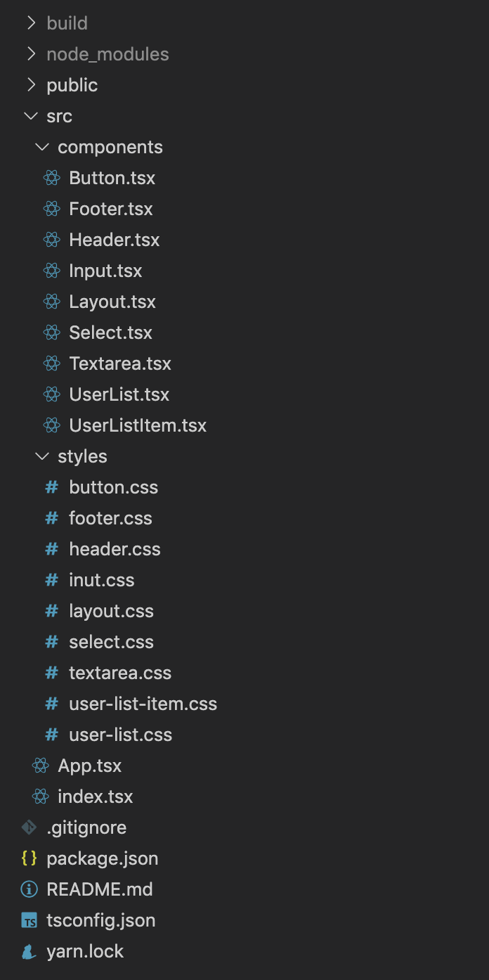Click the React icon next to App.tsx
This screenshot has width=489, height=980.
point(40,766)
